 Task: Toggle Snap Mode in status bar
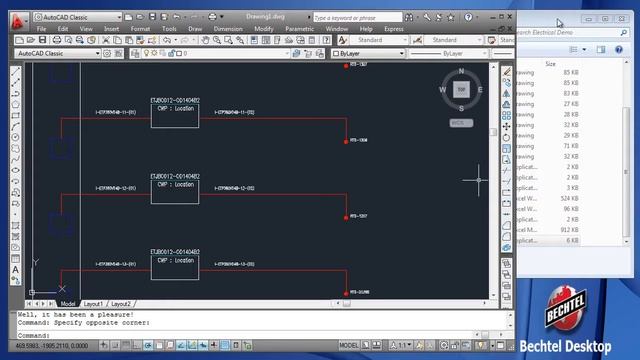115,346
